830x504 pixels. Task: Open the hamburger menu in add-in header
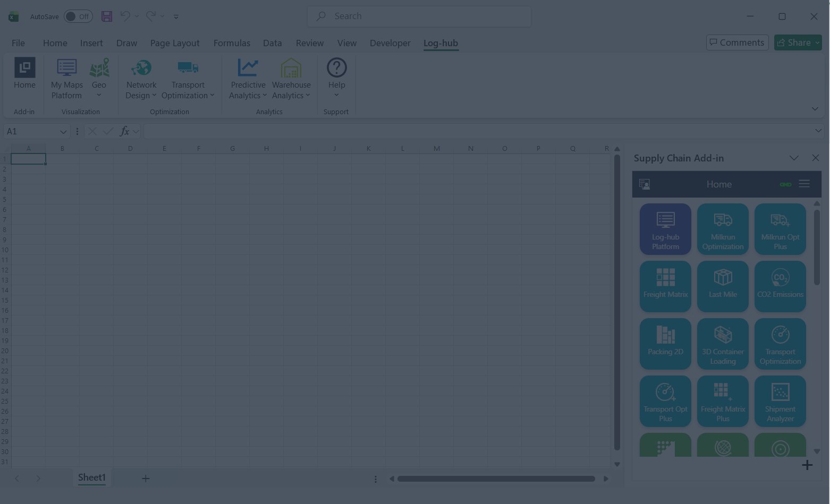pos(804,184)
